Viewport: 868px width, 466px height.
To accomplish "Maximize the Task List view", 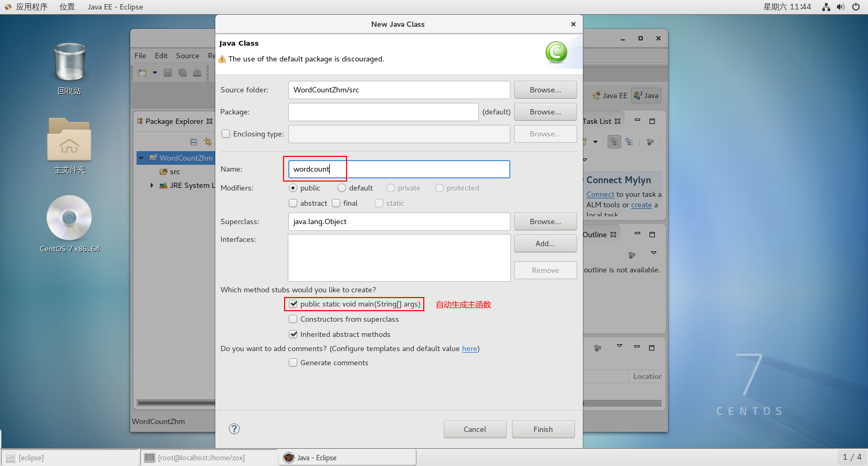I will point(652,121).
